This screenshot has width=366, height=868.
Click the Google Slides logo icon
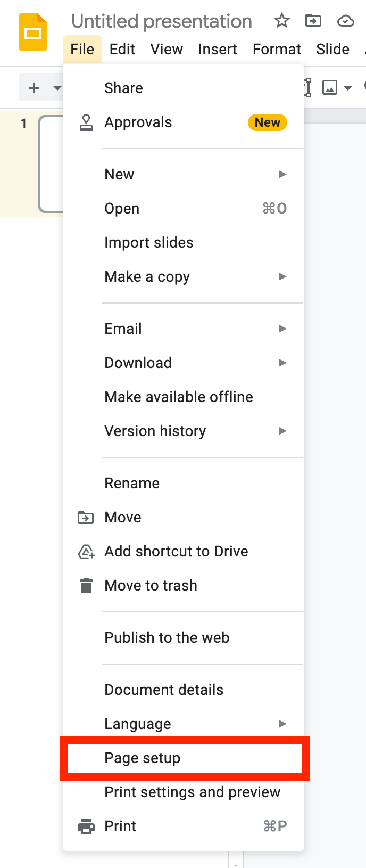tap(33, 32)
